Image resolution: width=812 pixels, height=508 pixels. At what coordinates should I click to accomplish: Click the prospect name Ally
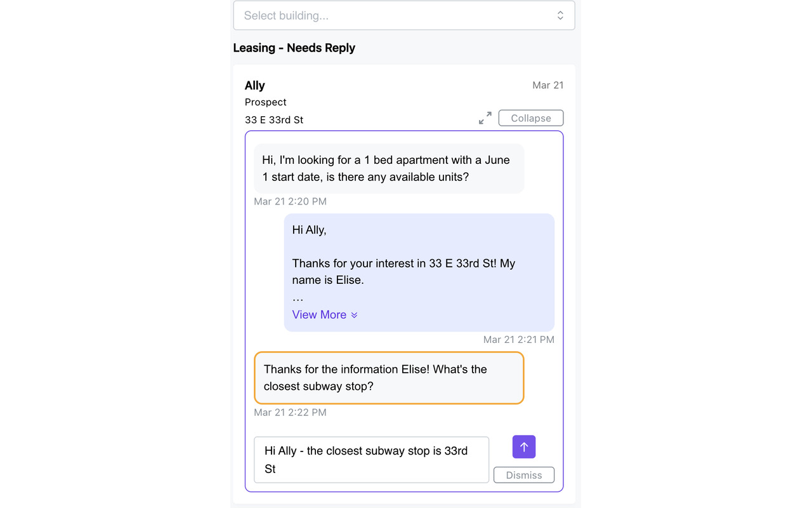pos(255,86)
